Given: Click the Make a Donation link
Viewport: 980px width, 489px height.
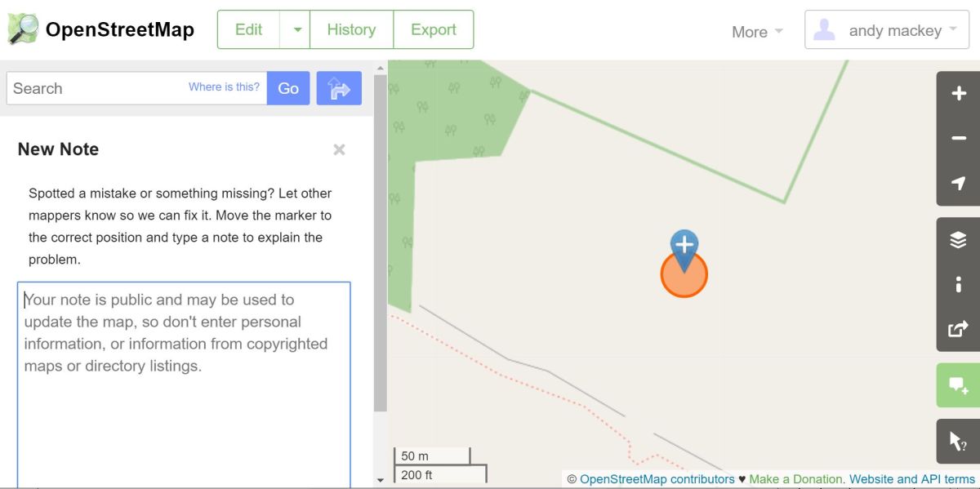Looking at the screenshot, I should 796,479.
